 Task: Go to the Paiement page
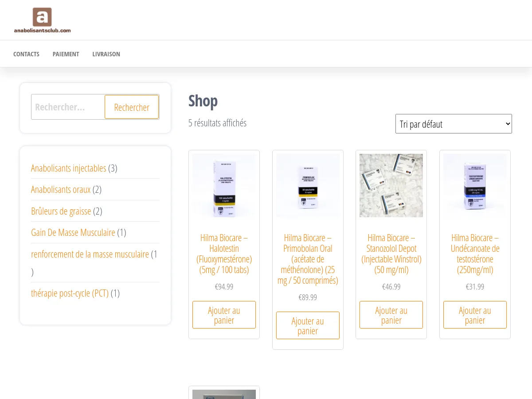[66, 54]
